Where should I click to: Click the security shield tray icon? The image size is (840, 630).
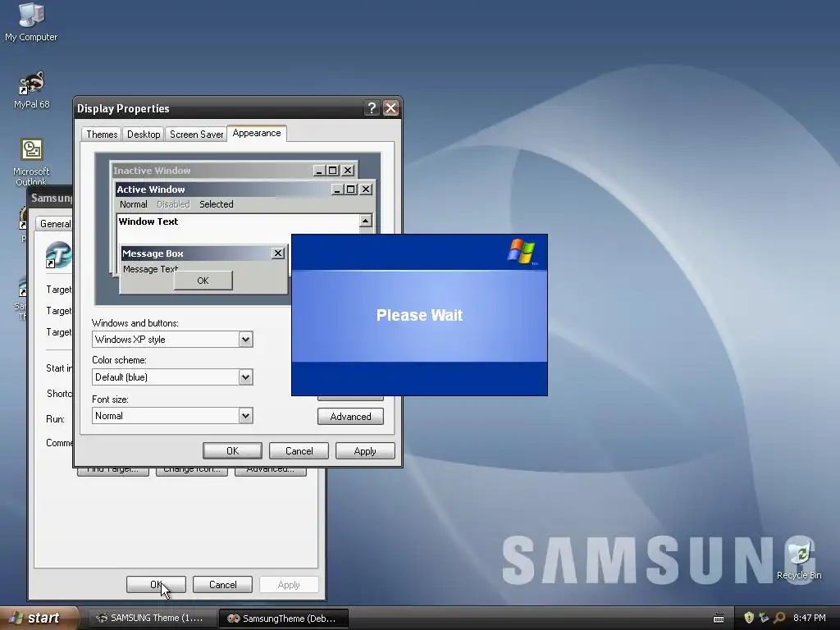click(749, 618)
